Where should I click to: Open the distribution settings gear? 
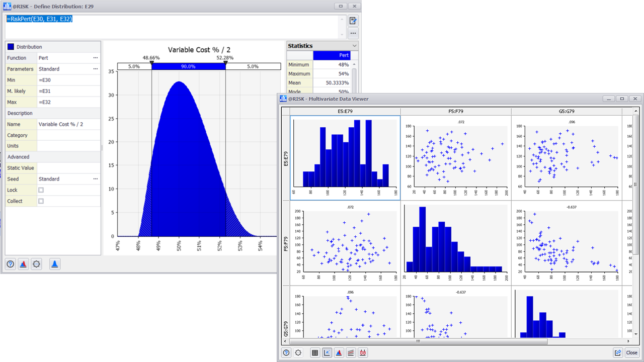(x=36, y=263)
